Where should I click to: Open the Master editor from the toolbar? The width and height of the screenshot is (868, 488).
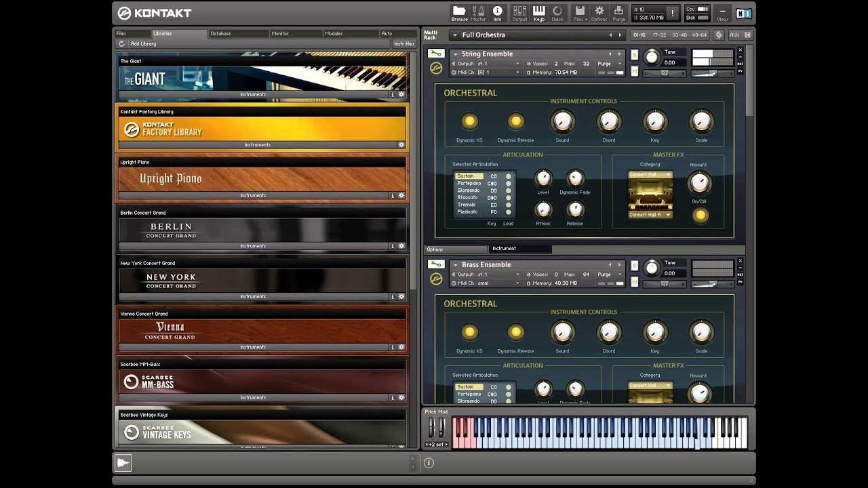(478, 13)
